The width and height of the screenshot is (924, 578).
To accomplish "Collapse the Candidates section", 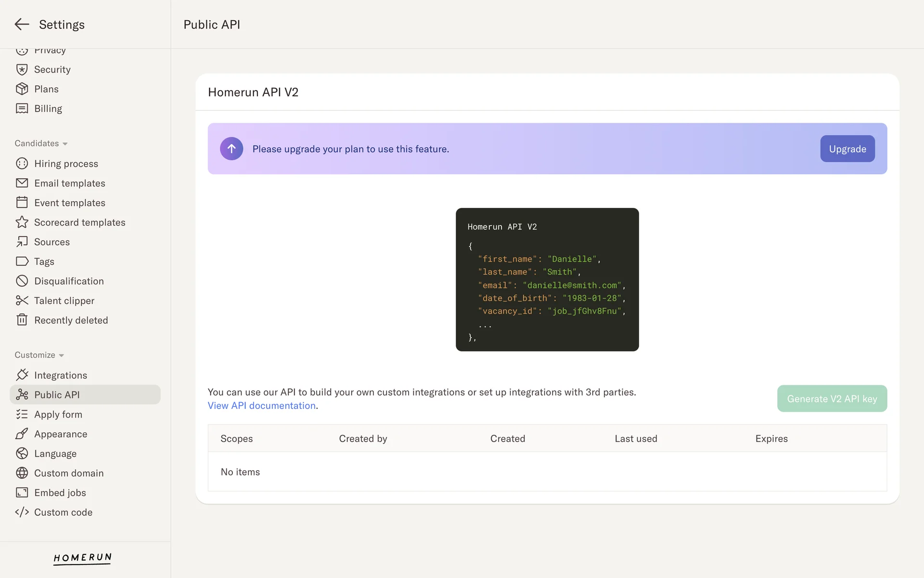I will click(x=41, y=144).
